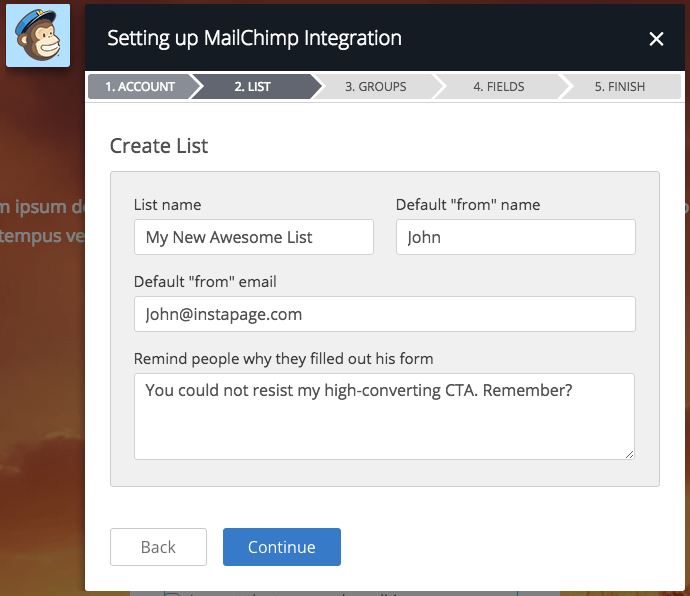Viewport: 690px width, 596px height.
Task: Click "Remind people why they filled out his form" label
Action: (283, 359)
